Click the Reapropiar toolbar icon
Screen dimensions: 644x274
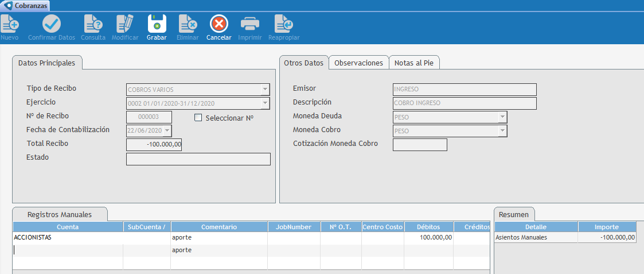pos(284,24)
